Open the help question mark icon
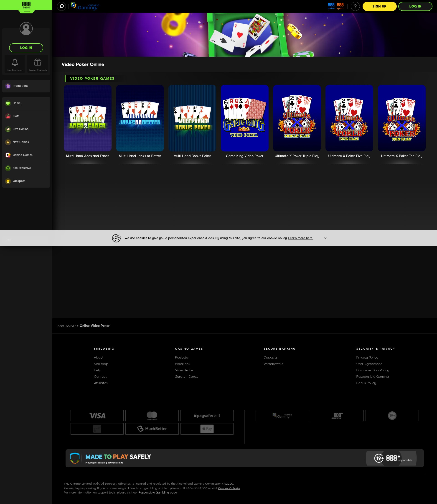 point(355,6)
